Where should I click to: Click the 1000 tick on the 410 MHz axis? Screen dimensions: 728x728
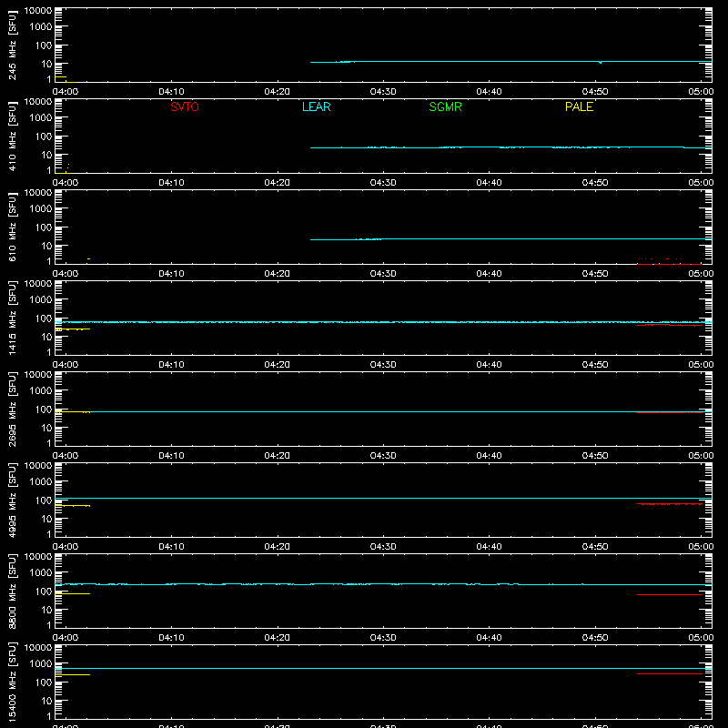pyautogui.click(x=41, y=118)
